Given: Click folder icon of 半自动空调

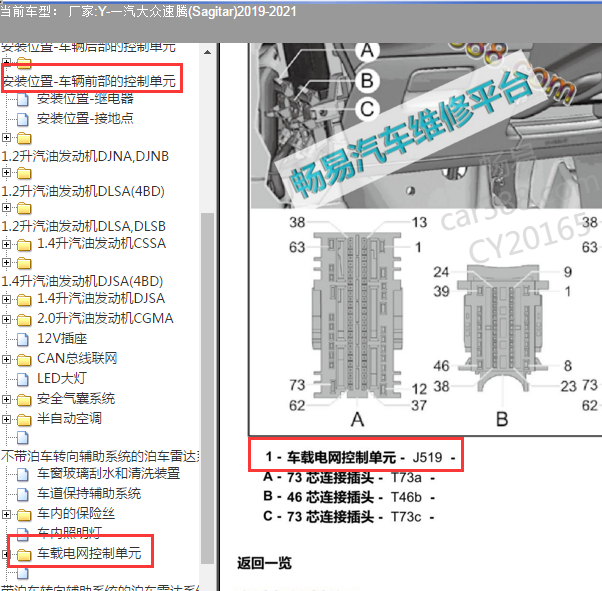Looking at the screenshot, I should [x=24, y=420].
